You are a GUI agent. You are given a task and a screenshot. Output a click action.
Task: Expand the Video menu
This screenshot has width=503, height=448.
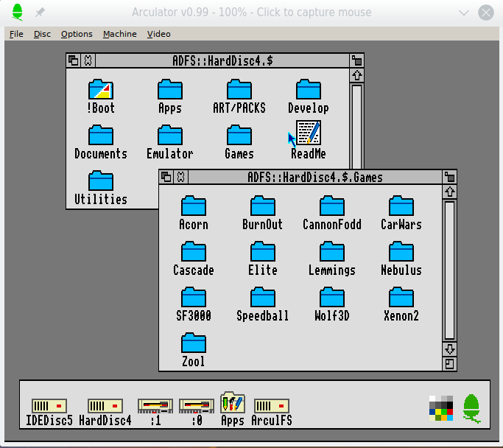158,34
